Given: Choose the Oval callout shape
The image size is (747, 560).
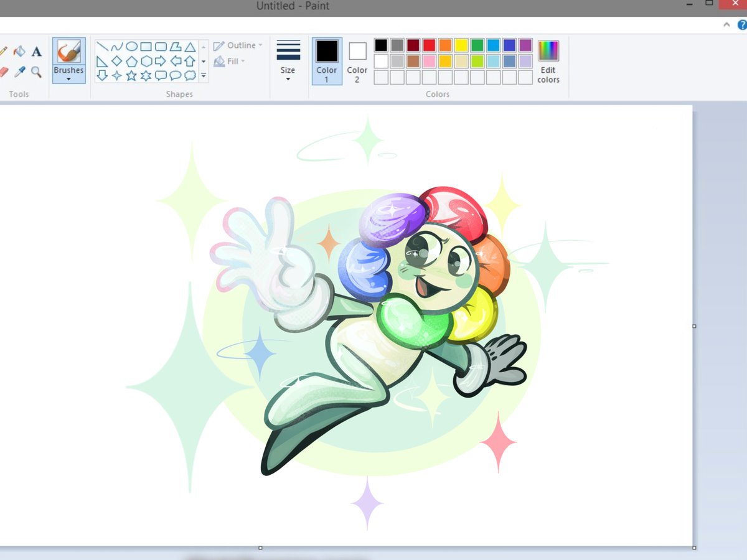Looking at the screenshot, I should [x=176, y=75].
